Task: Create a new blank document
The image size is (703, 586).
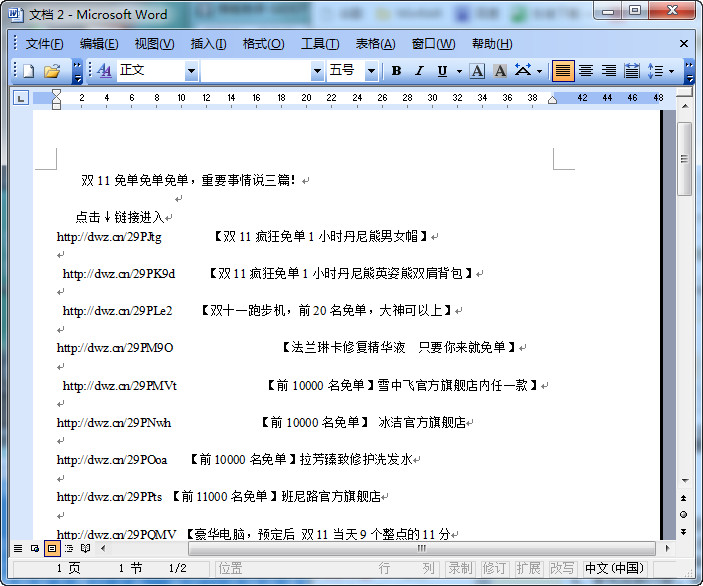Action: coord(29,71)
